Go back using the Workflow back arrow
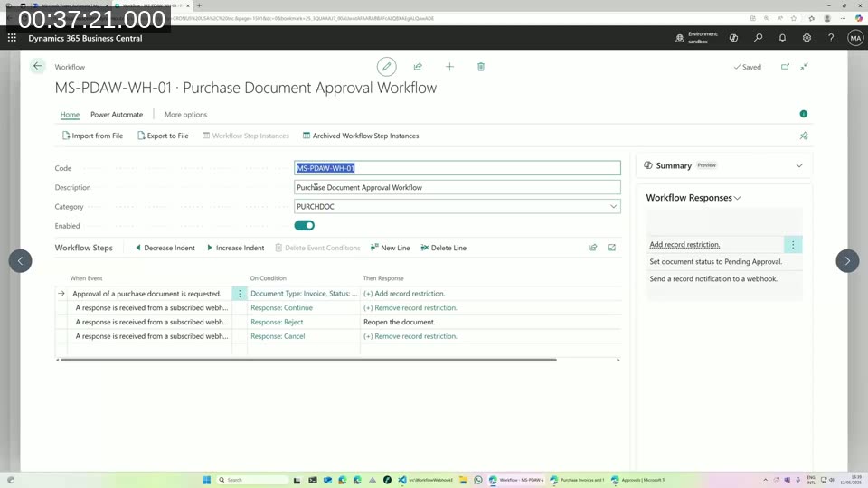 tap(37, 66)
